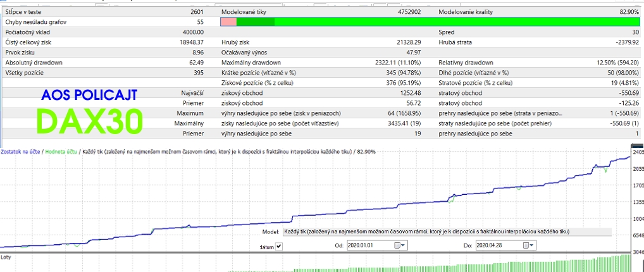644x272 pixels.
Task: Select Ziskové pozície value 376 (95.19%)
Action: (x=403, y=83)
